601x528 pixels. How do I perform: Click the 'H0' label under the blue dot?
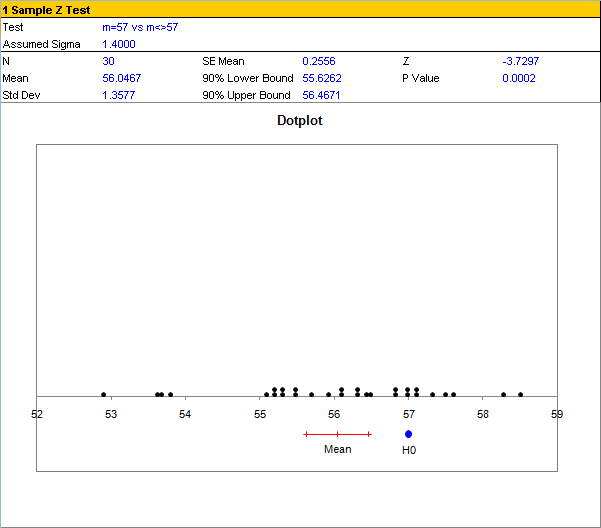click(x=409, y=450)
